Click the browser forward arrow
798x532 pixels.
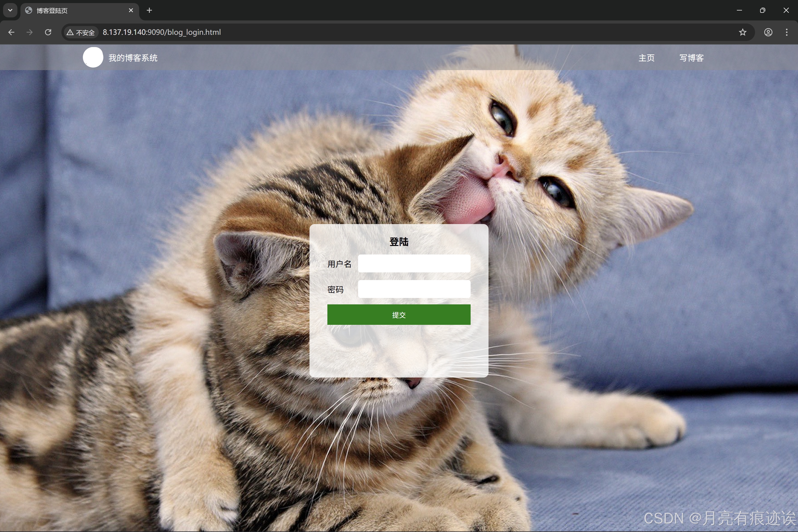tap(29, 32)
